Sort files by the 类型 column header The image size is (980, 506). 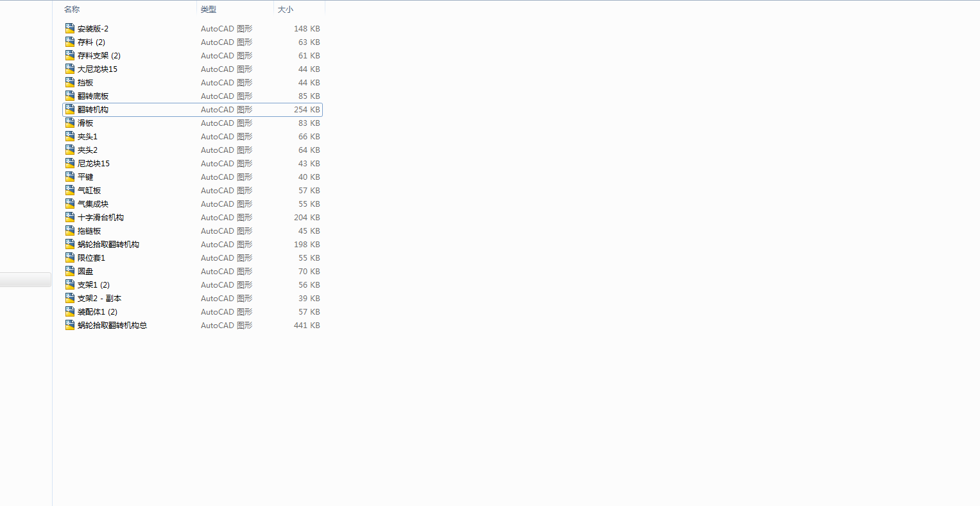pyautogui.click(x=209, y=9)
